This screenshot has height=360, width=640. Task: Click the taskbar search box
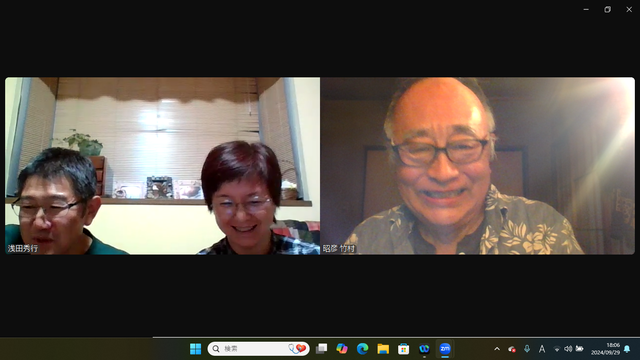click(x=258, y=349)
